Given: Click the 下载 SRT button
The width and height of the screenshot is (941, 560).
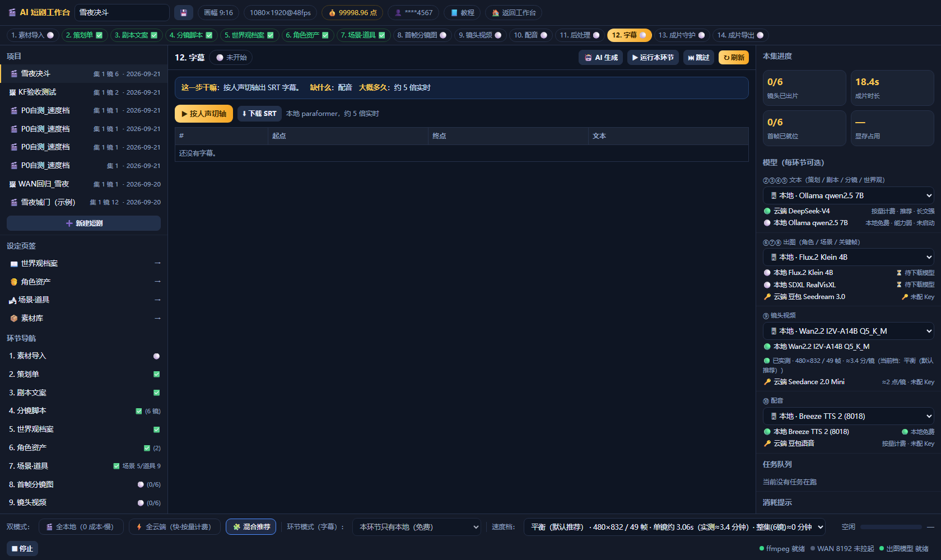Looking at the screenshot, I should click(x=259, y=114).
